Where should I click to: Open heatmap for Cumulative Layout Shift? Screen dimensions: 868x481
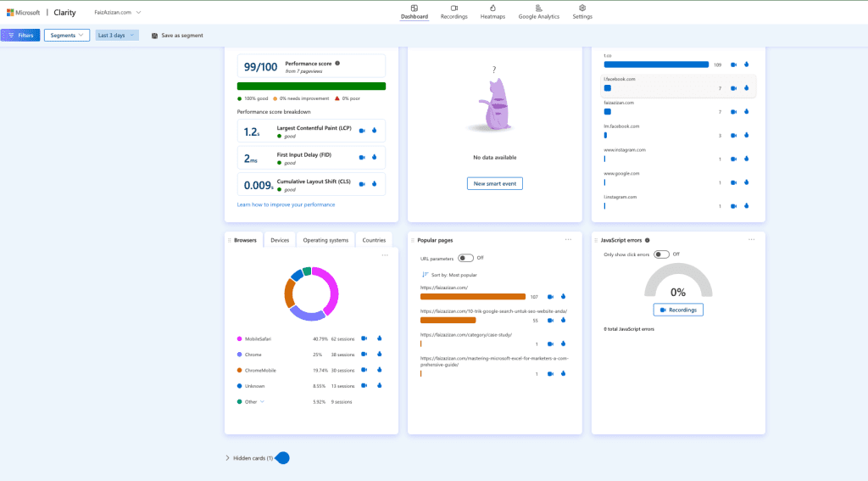click(x=374, y=184)
